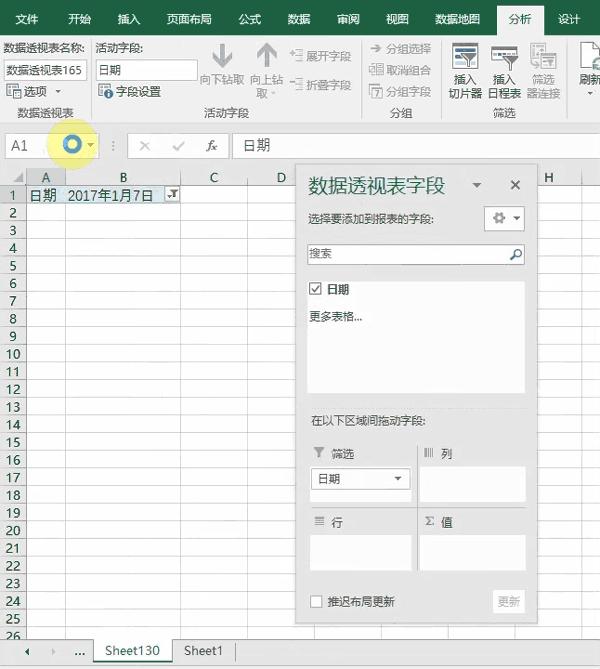Select row 10 header

point(13,354)
